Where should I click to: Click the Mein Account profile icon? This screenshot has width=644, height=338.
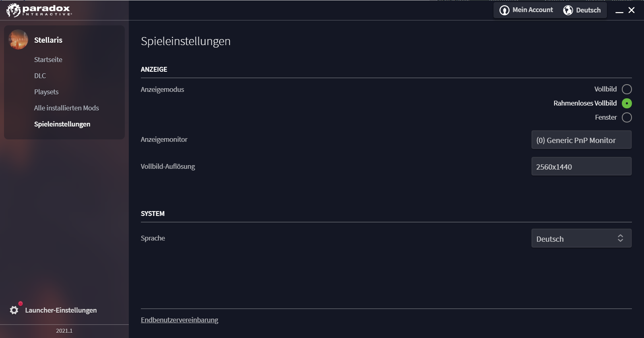504,10
